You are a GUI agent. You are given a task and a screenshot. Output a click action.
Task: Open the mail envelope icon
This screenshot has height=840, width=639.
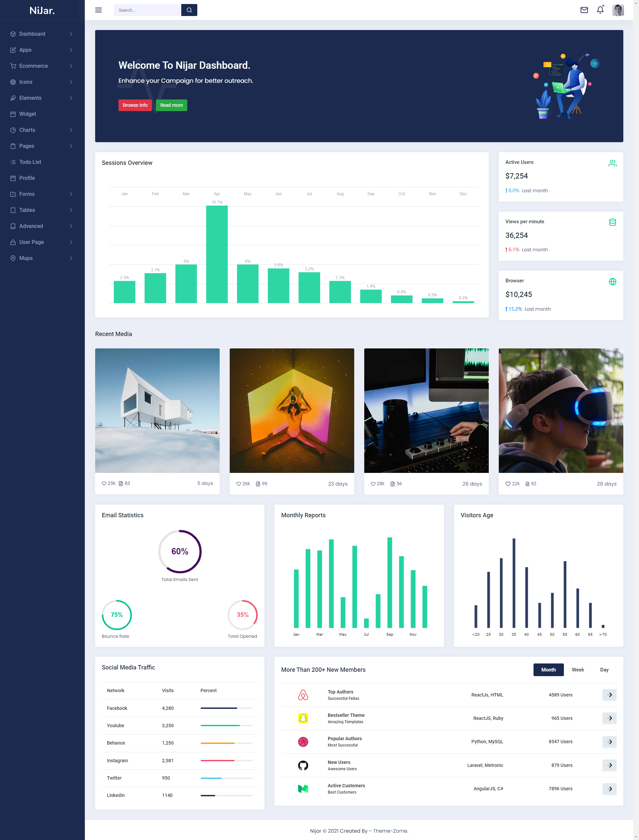[584, 10]
